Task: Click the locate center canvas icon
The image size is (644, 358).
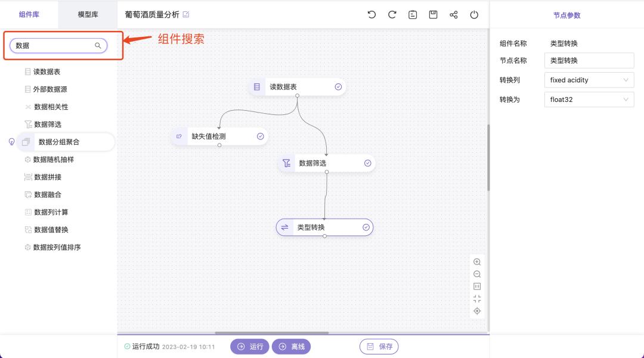Action: click(x=477, y=311)
